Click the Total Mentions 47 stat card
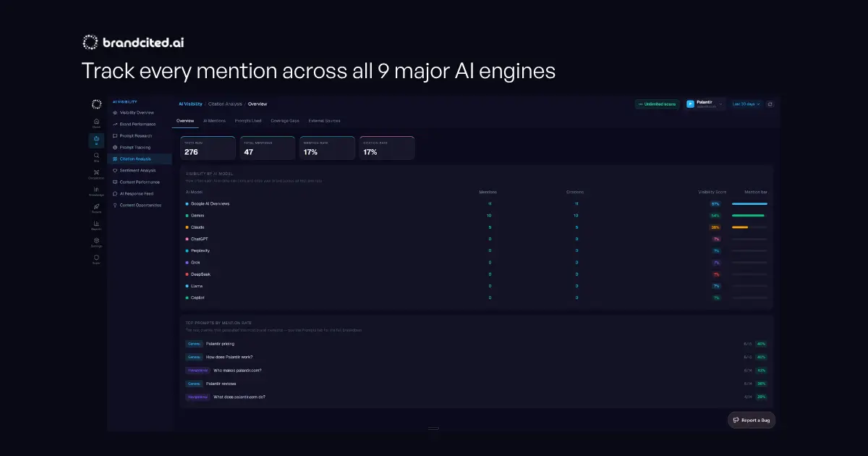 coord(268,148)
